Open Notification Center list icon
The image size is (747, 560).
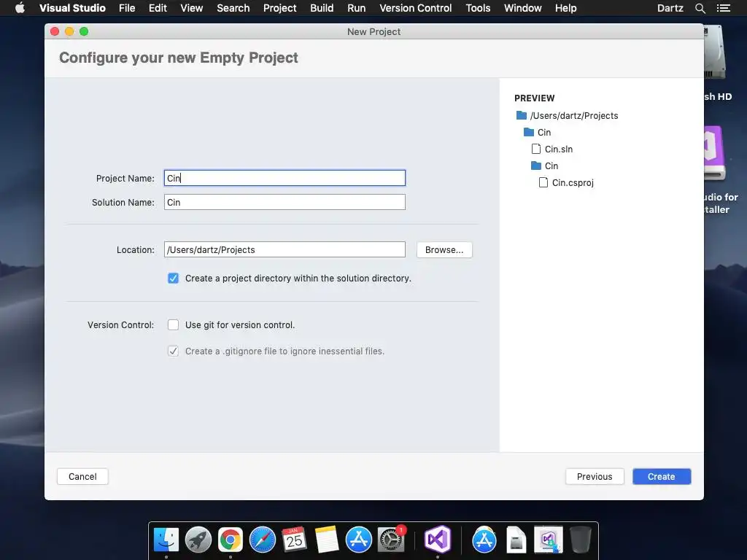coord(724,8)
